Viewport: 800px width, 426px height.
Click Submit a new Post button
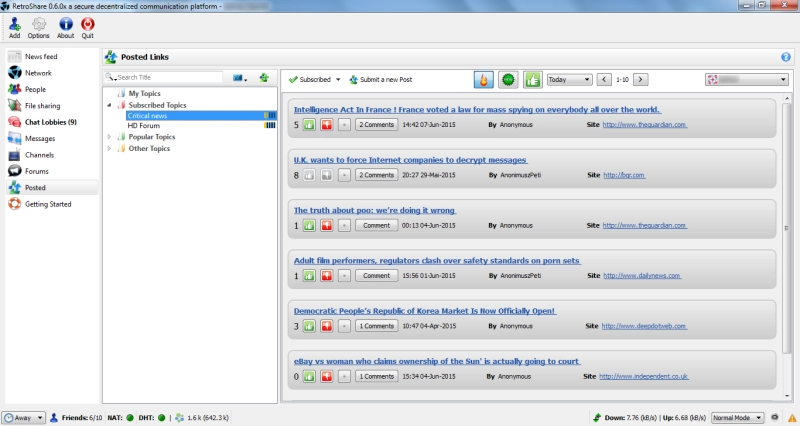click(x=381, y=80)
